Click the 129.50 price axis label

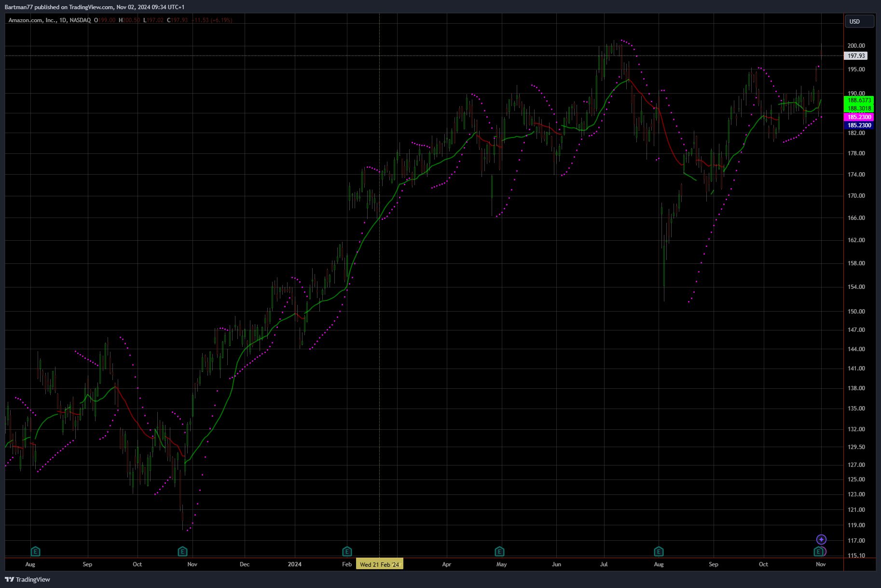click(x=856, y=447)
